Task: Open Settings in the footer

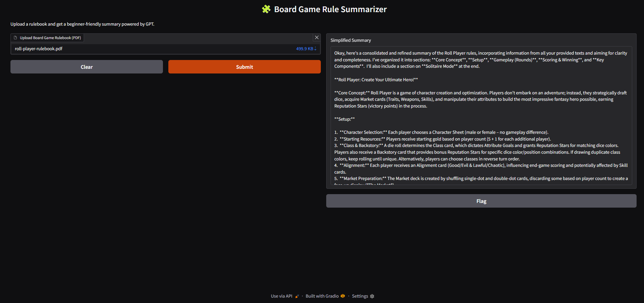Action: (x=363, y=296)
